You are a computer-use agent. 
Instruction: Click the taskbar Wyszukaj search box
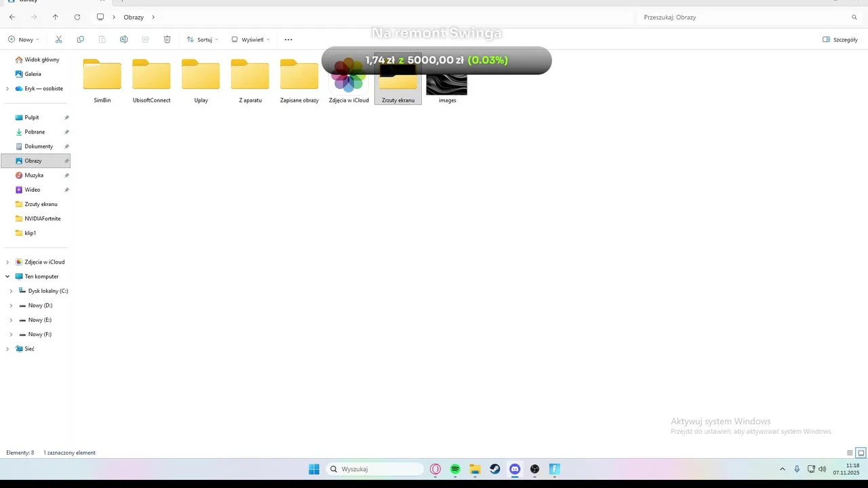coord(374,469)
